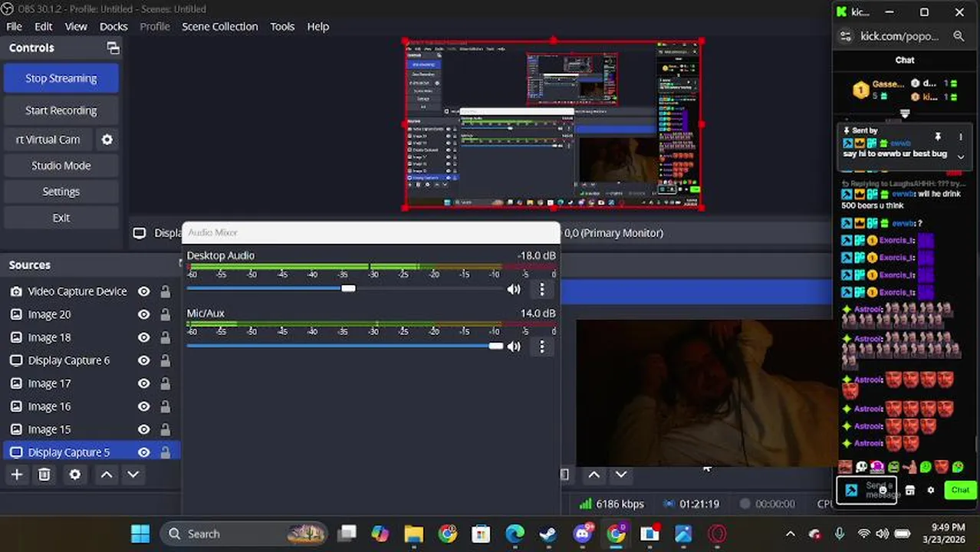
Task: Open Discord from the taskbar
Action: click(583, 534)
